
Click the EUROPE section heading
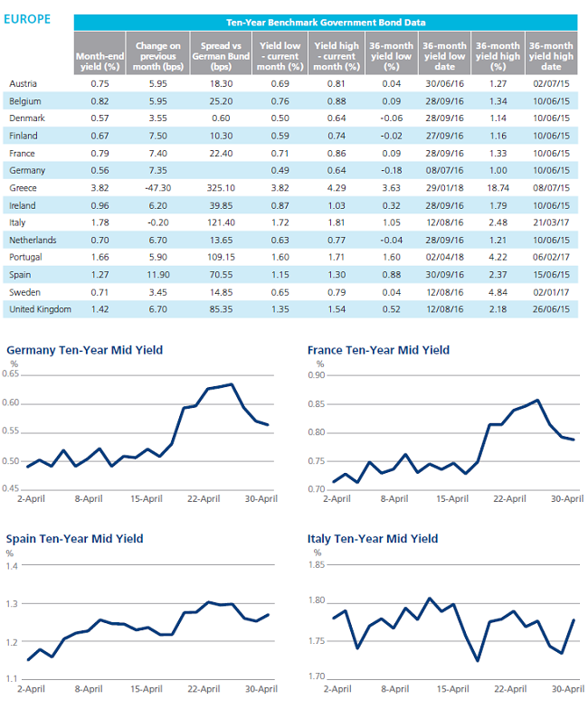tap(27, 20)
